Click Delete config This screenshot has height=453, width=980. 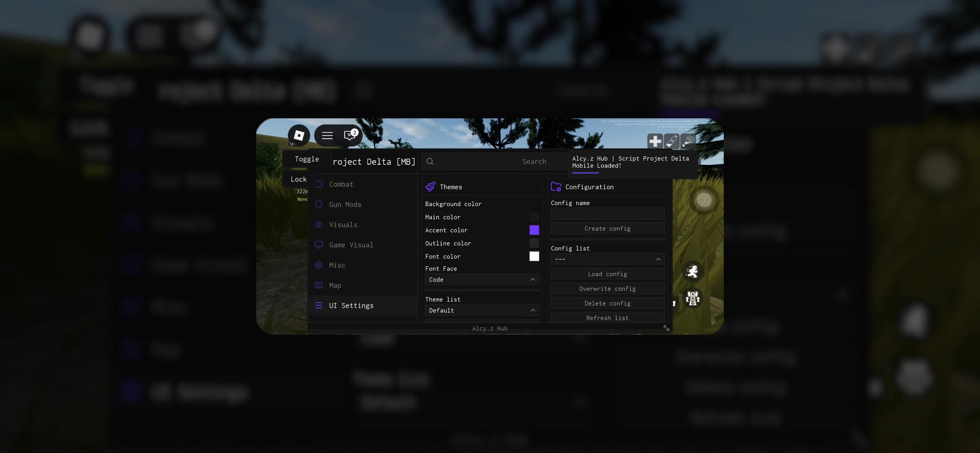[x=607, y=304]
